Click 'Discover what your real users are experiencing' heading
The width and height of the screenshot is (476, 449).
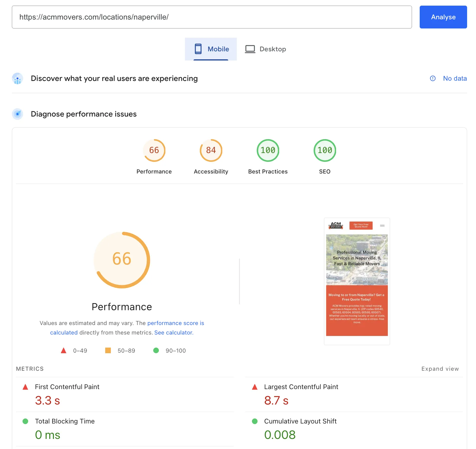(114, 78)
